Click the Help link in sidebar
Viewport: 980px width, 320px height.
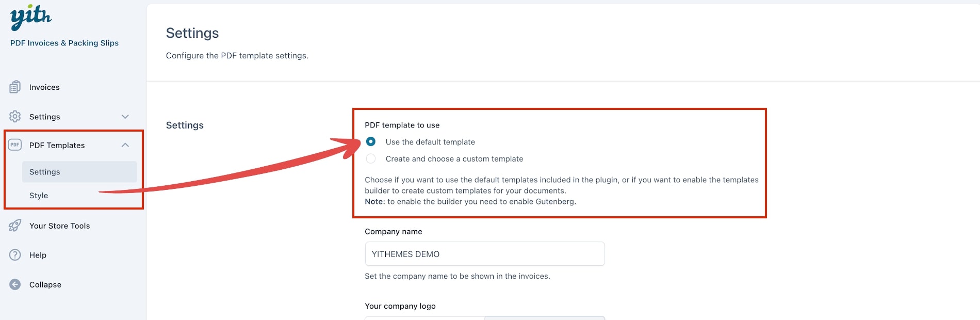[38, 255]
